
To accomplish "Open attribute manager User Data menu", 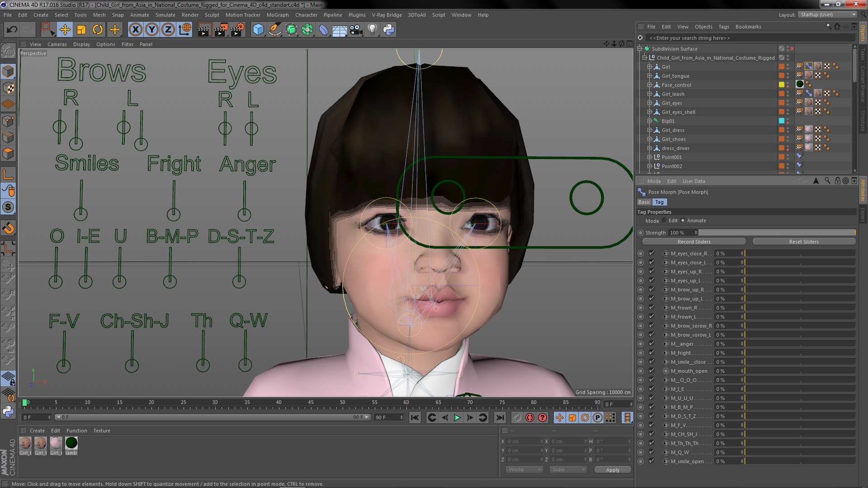I will (693, 181).
